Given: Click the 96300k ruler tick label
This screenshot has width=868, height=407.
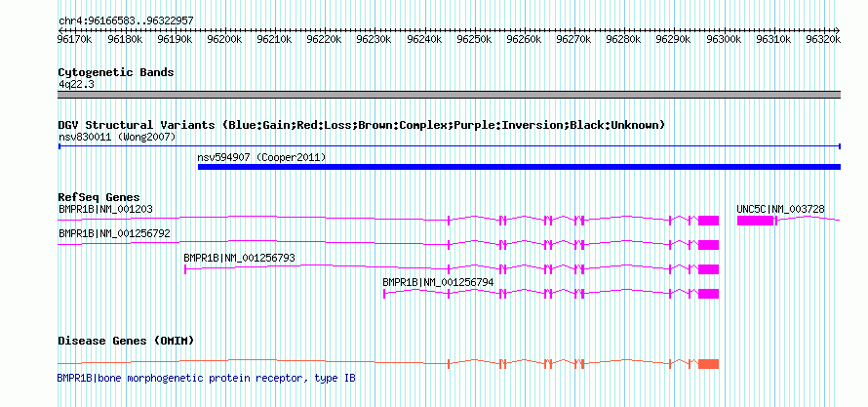Looking at the screenshot, I should pyautogui.click(x=723, y=39).
